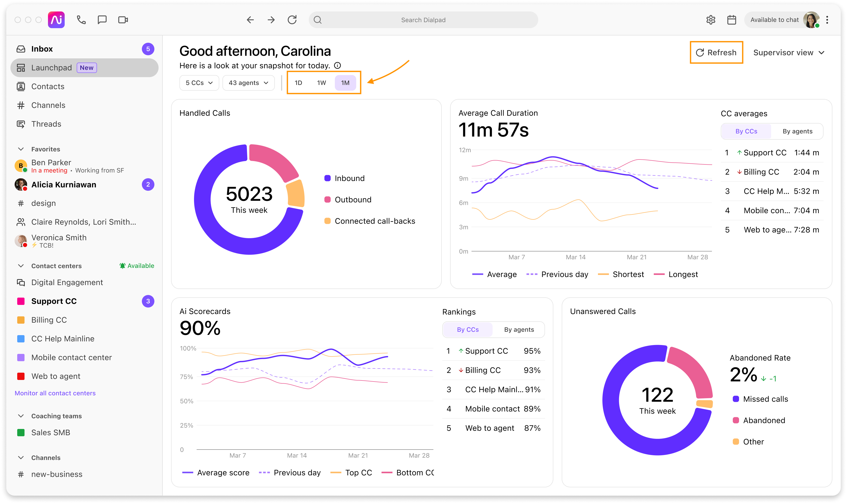Screen dimensions: 847x504
Task: Open Support CC contact center
Action: pos(84,301)
